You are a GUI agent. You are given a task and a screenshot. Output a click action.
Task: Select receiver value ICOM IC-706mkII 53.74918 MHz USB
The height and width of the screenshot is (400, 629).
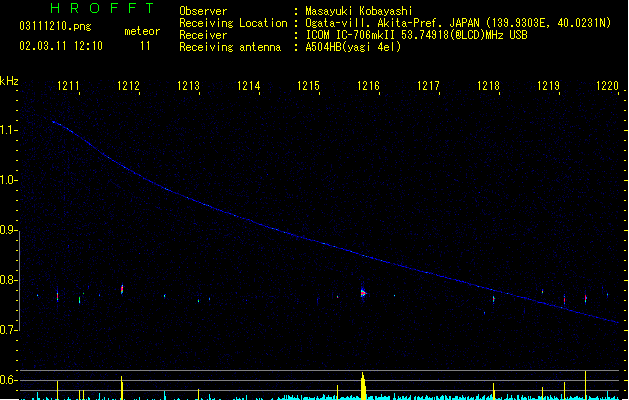[x=416, y=35]
